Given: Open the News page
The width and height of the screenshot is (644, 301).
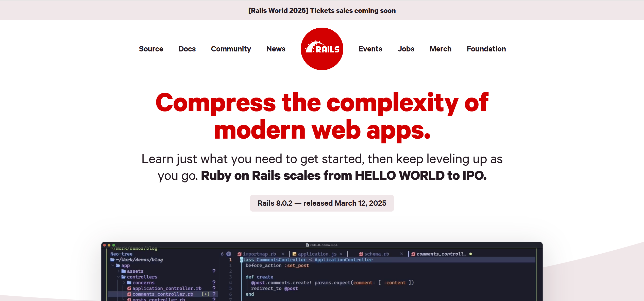Looking at the screenshot, I should pyautogui.click(x=276, y=49).
